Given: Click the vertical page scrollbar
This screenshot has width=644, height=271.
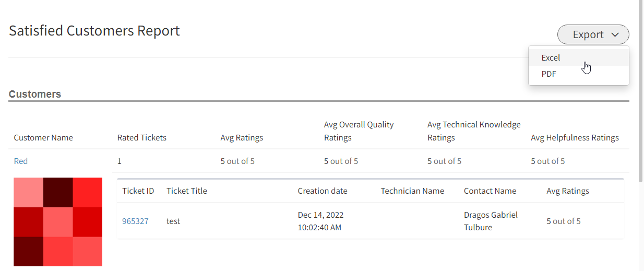Looking at the screenshot, I should point(641,90).
